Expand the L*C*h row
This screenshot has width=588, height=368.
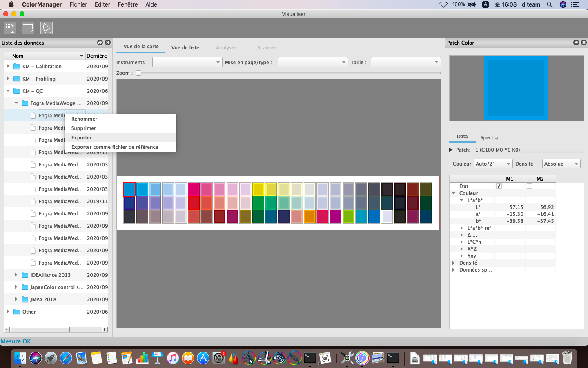(x=462, y=242)
